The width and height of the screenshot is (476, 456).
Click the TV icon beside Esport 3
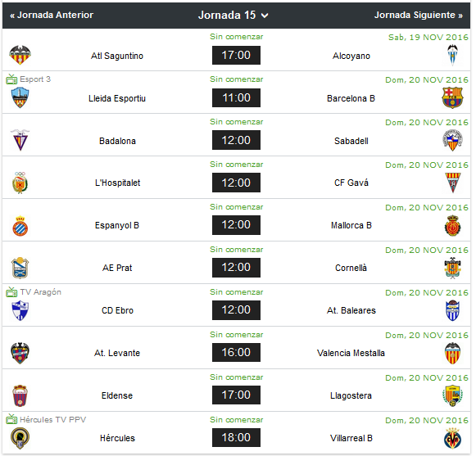point(11,79)
